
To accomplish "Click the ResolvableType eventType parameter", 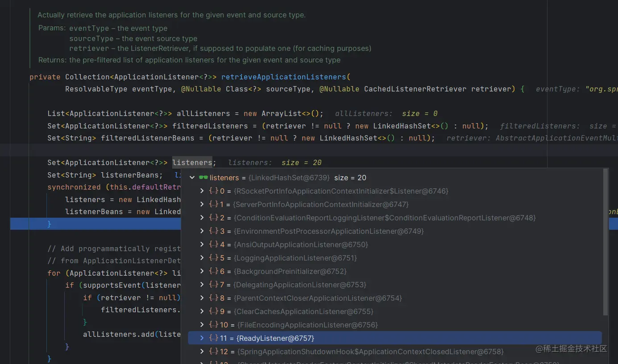I will pyautogui.click(x=118, y=89).
